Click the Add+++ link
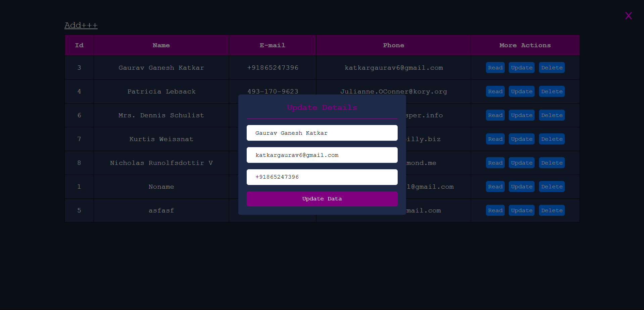644x310 pixels. (x=81, y=25)
